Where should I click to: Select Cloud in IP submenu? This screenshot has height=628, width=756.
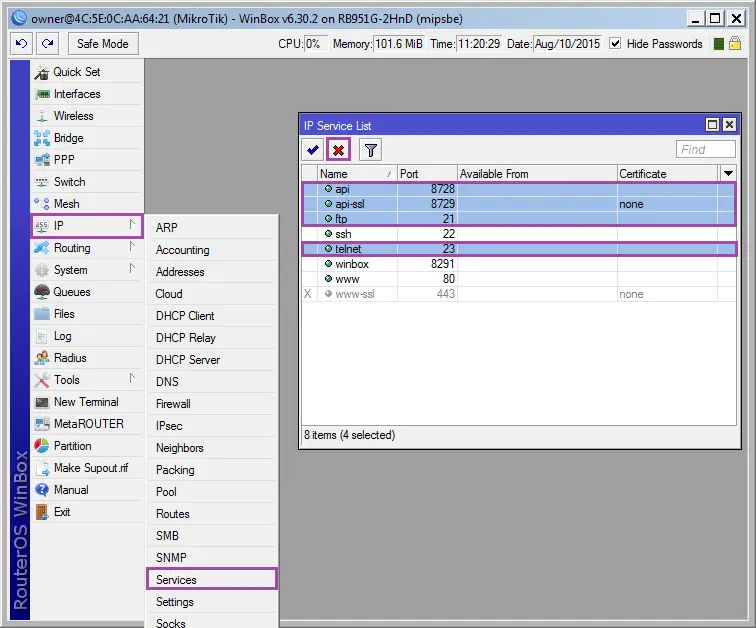[x=212, y=294]
